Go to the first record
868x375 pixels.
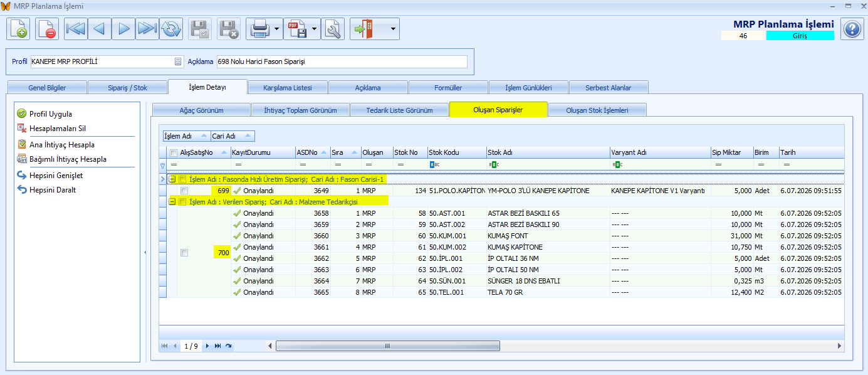point(76,29)
